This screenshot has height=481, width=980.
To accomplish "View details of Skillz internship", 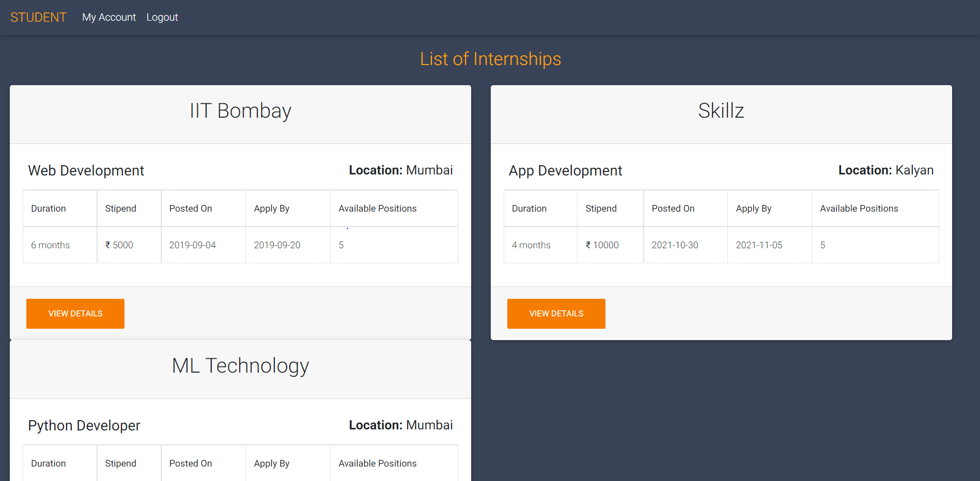I will click(556, 313).
